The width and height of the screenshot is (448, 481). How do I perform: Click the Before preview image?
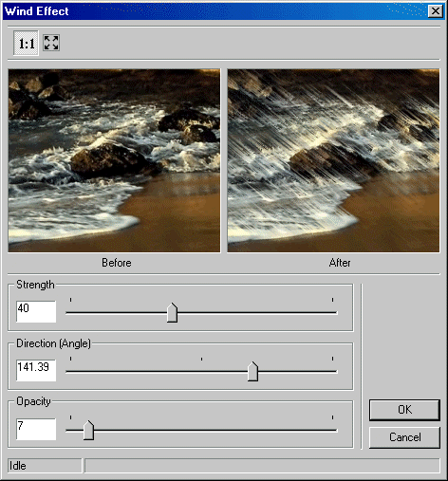[x=114, y=160]
